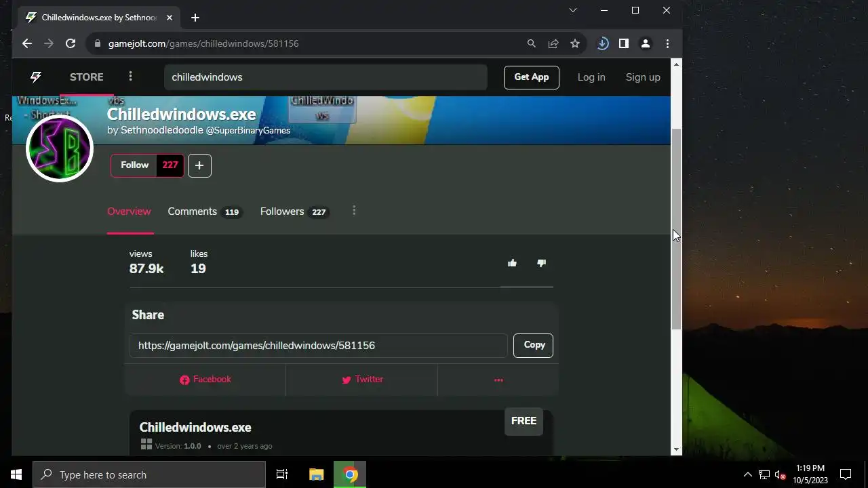Click the Follow button
The image size is (868, 488).
(134, 165)
